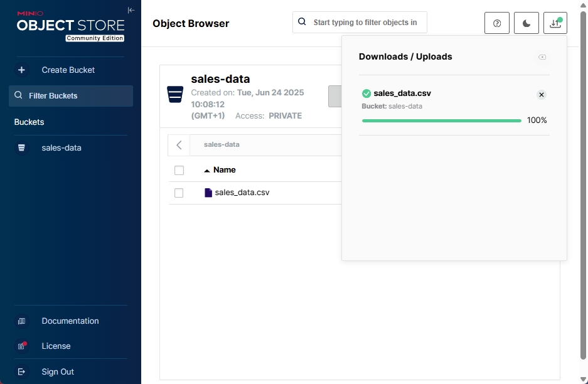Viewport: 588px width, 384px height.
Task: Open the License menu item
Action: click(56, 346)
